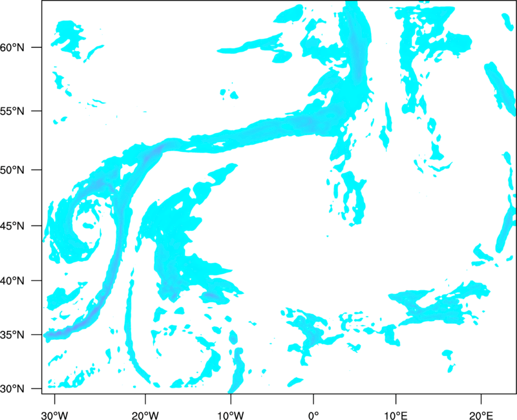Select the 20°E longitude axis label
This screenshot has width=517, height=420.
pyautogui.click(x=481, y=415)
